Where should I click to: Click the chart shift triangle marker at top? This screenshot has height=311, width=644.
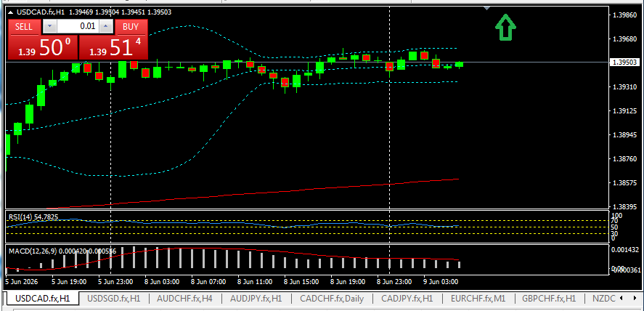tap(486, 8)
